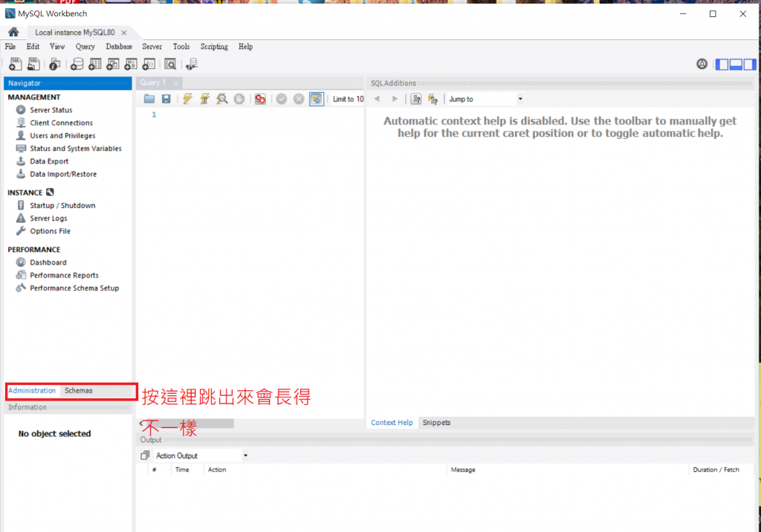Screen dimensions: 761x532
Task: Toggle the left sidebar panel visibility
Action: point(722,64)
